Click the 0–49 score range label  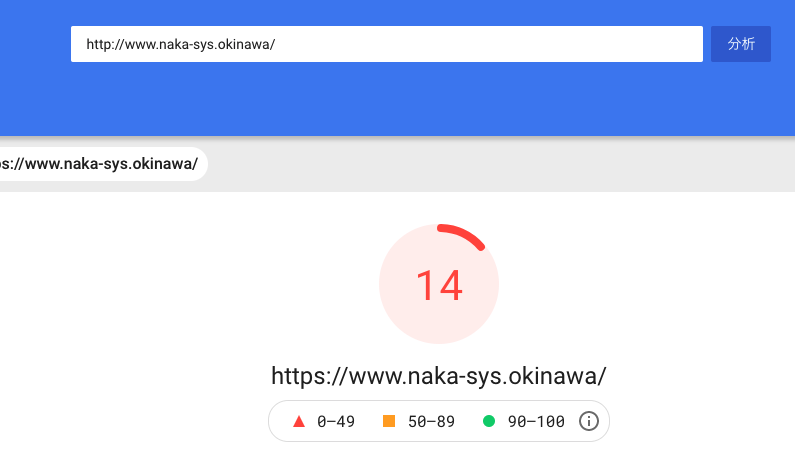click(336, 421)
